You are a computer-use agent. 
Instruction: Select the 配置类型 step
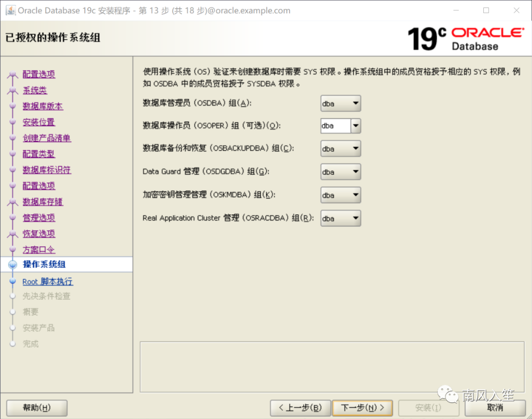tap(39, 154)
